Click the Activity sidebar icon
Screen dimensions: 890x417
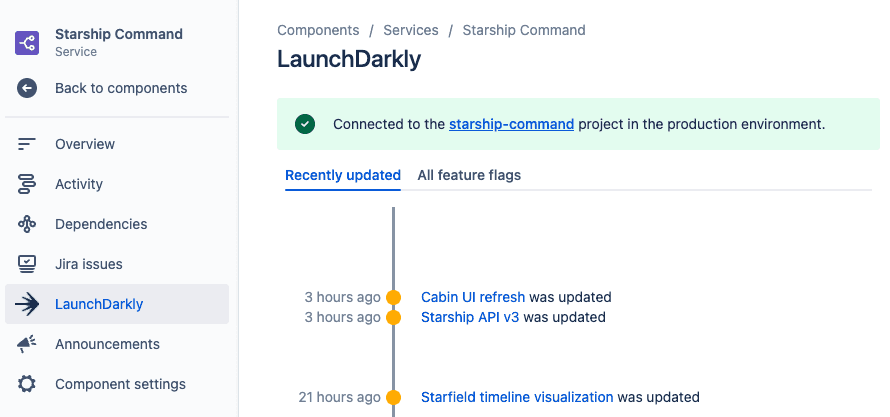pos(27,184)
